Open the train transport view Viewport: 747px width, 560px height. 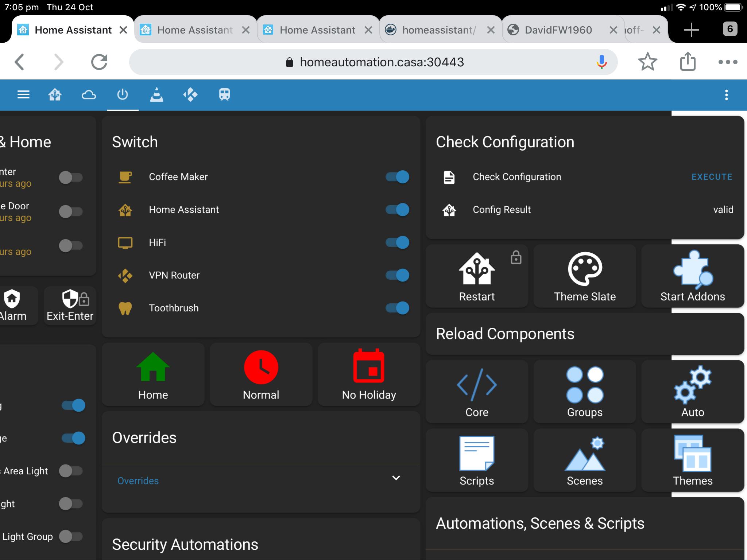(224, 95)
